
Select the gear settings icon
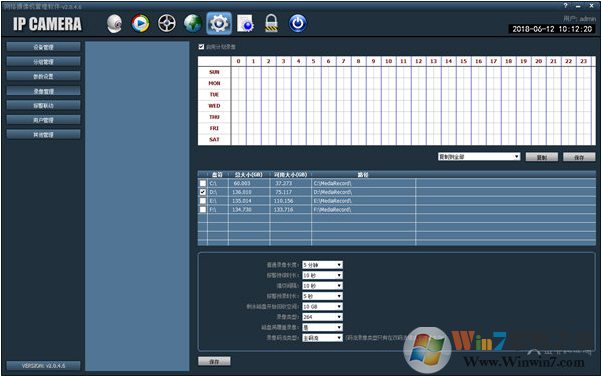[219, 23]
